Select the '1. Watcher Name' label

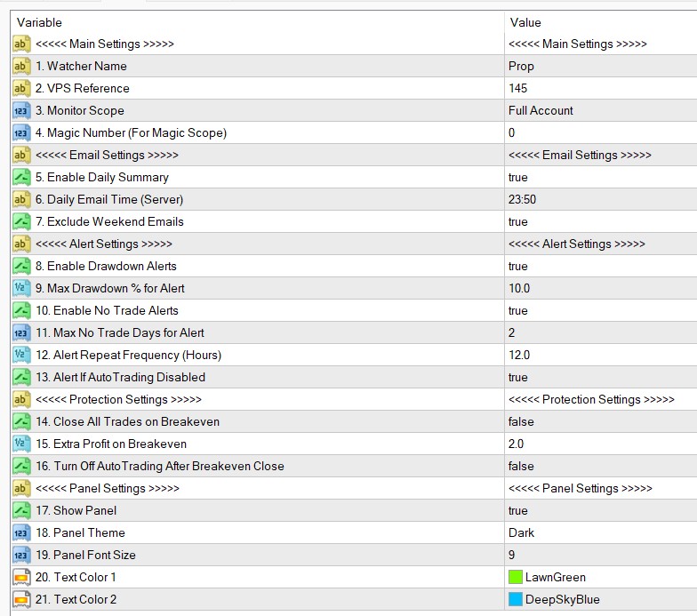[82, 66]
